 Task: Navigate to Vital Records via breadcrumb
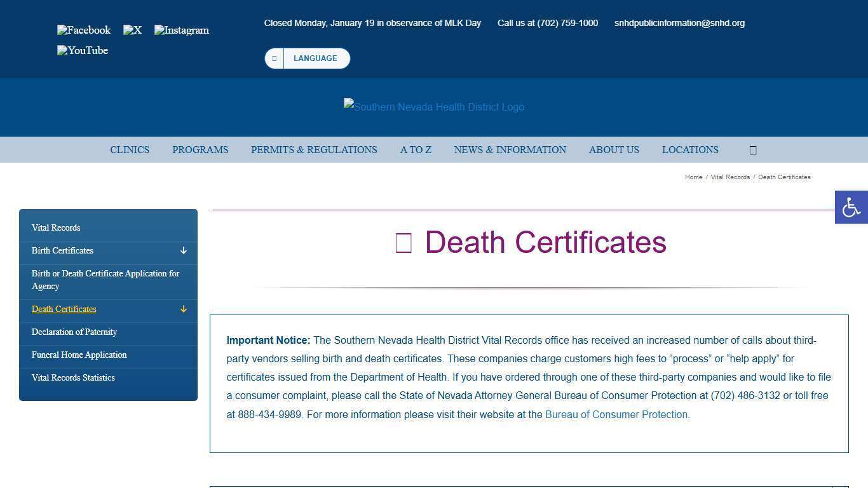click(730, 177)
